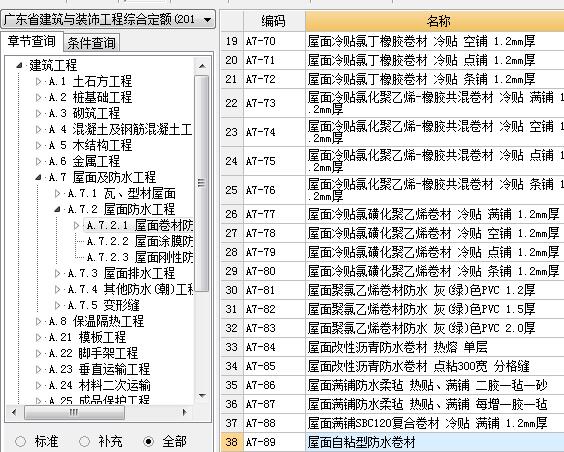This screenshot has height=452, width=564.
Task: Select 屋面改性沥青防水卷材 点粘300宽 row
Action: 435,366
